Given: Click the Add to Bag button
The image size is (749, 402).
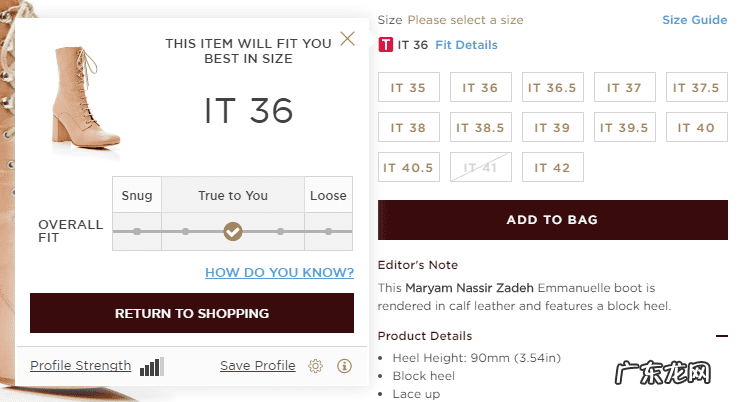Looking at the screenshot, I should (552, 220).
